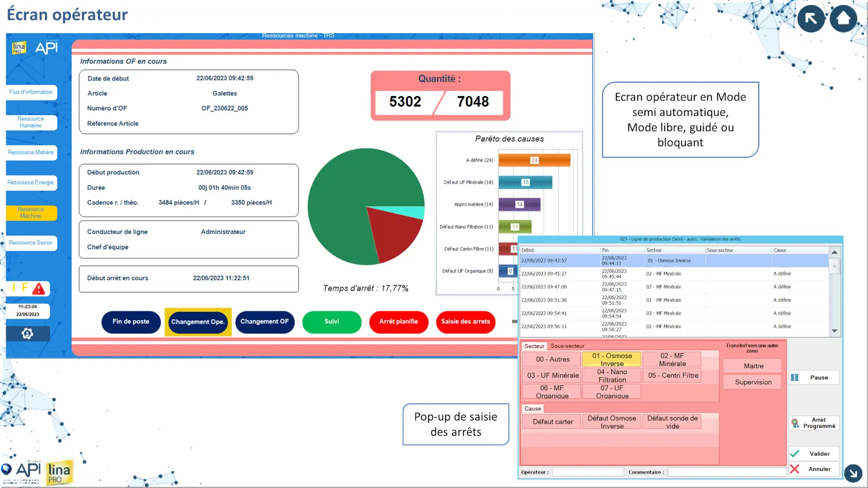Click the next-slide arrow at bottom right
This screenshot has height=488, width=868.
pyautogui.click(x=853, y=473)
